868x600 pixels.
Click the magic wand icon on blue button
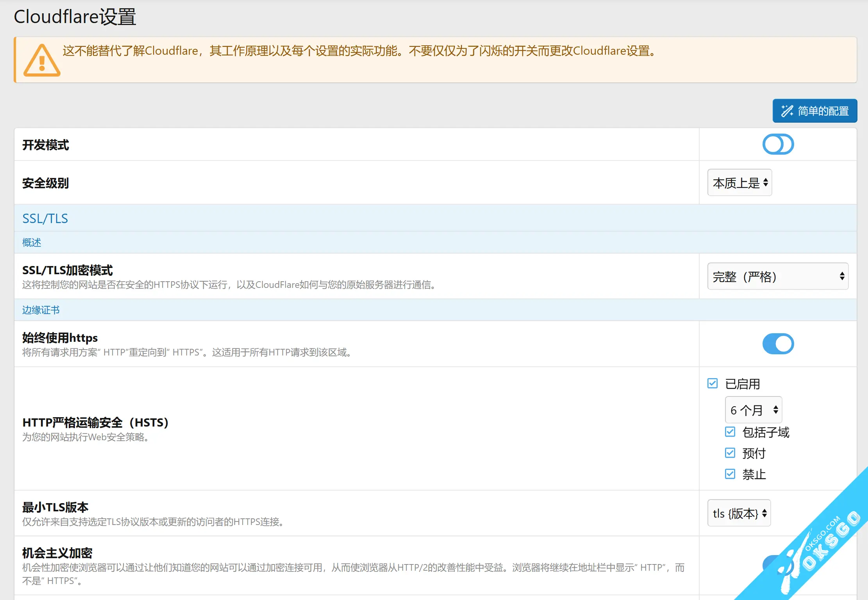coord(787,111)
